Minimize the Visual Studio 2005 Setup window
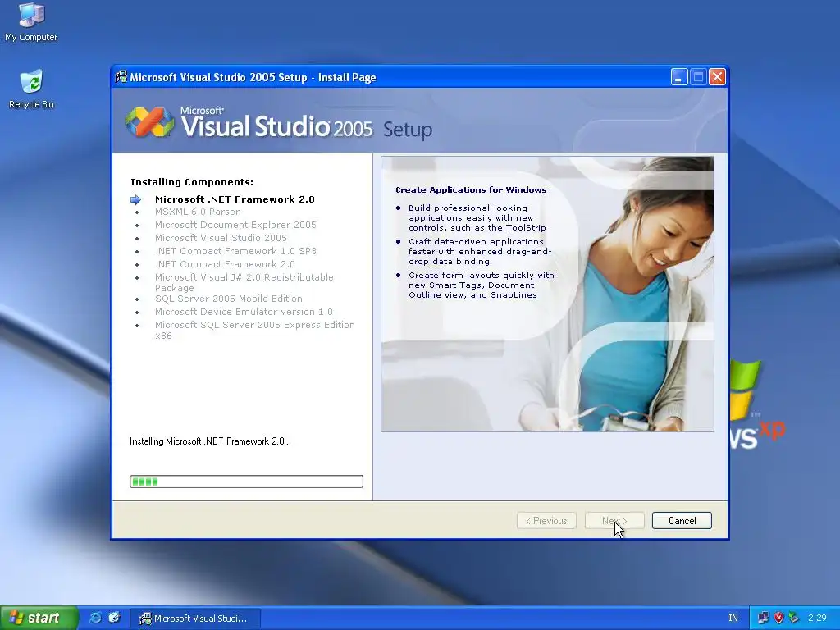 pyautogui.click(x=678, y=77)
